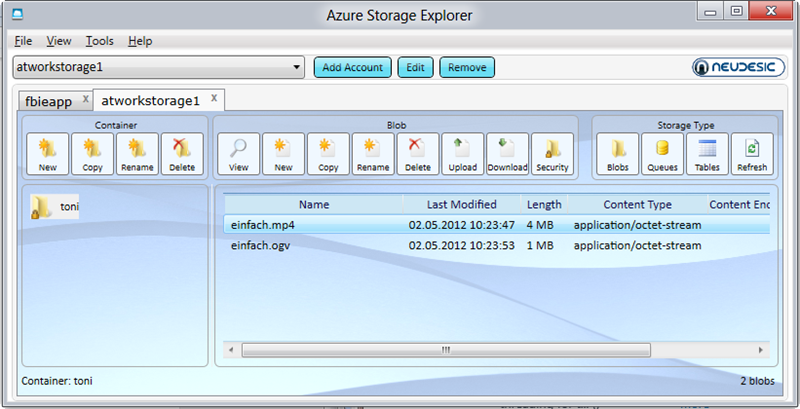
Task: Open blob Security settings
Action: (552, 153)
